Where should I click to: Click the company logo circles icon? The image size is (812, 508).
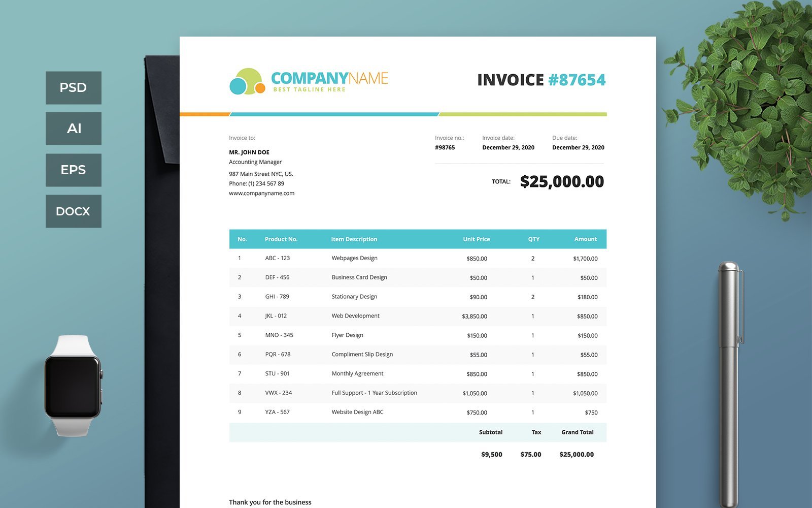(247, 81)
